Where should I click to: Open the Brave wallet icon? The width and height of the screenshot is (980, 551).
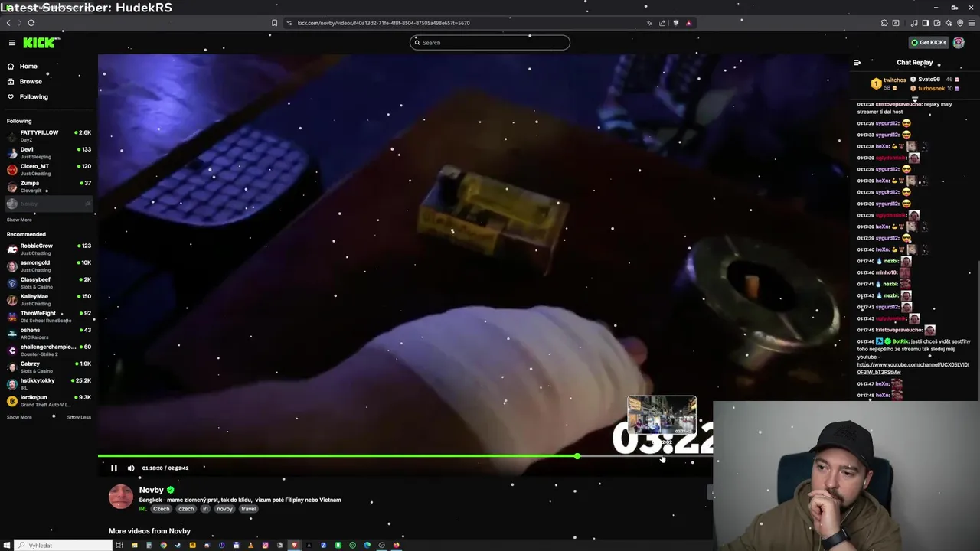tap(937, 23)
